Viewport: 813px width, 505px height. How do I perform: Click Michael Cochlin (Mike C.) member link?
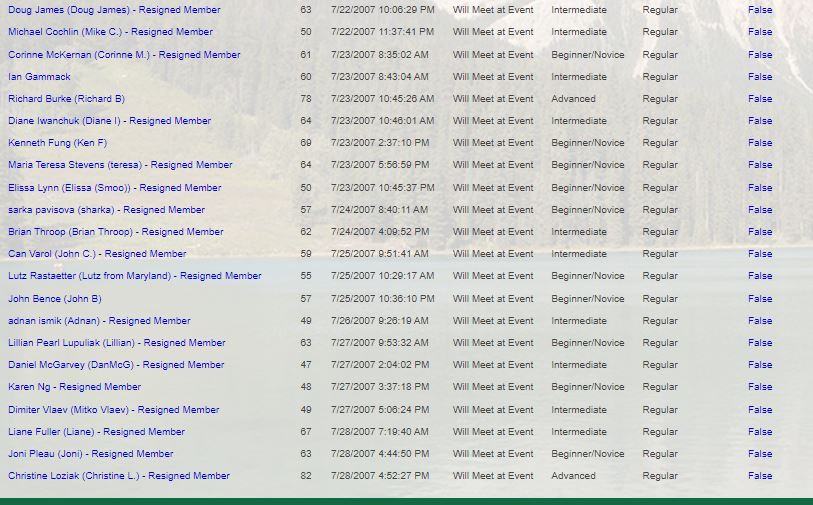[x=110, y=32]
